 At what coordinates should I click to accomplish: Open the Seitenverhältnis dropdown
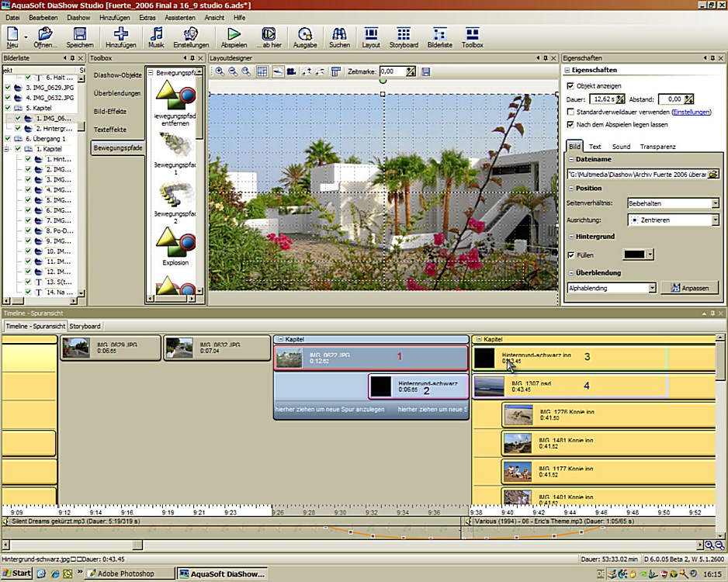(715, 203)
